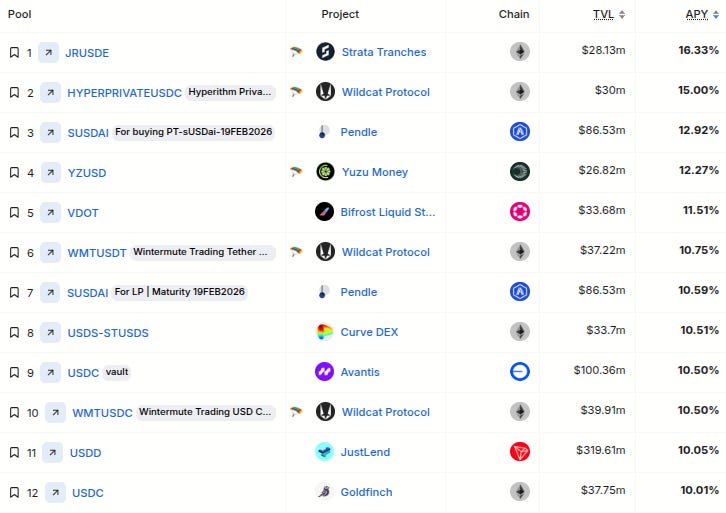The image size is (726, 513).
Task: Sort table by APY column
Action: point(702,14)
